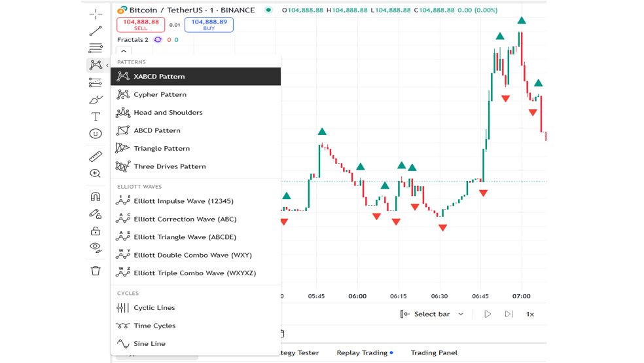Click the 05:45 time axis label
644x363 pixels.
click(x=316, y=296)
